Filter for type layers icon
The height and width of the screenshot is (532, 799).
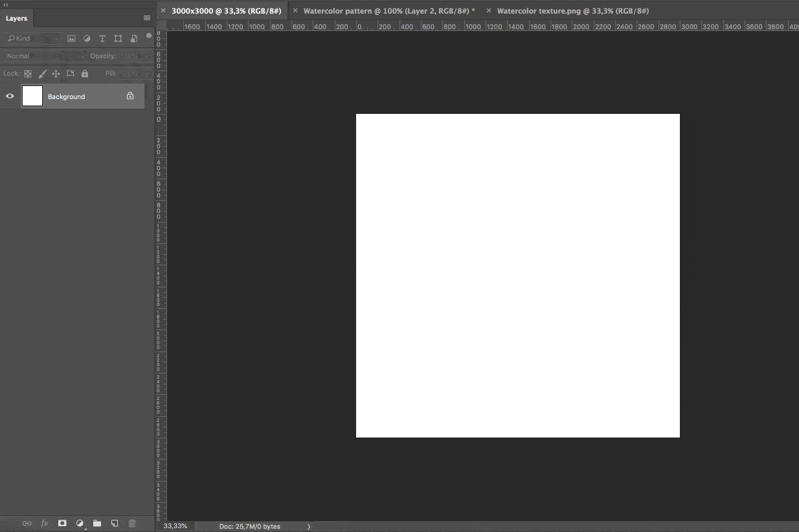pos(102,39)
